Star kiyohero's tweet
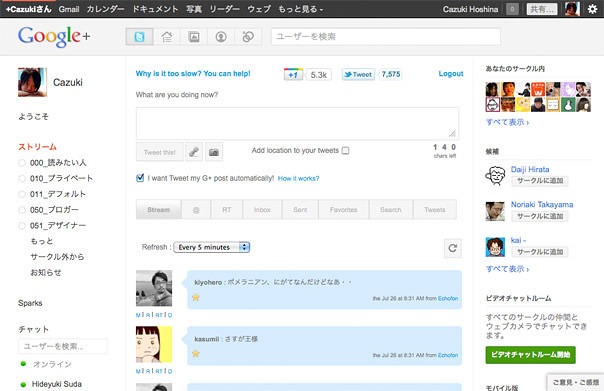 point(196,297)
